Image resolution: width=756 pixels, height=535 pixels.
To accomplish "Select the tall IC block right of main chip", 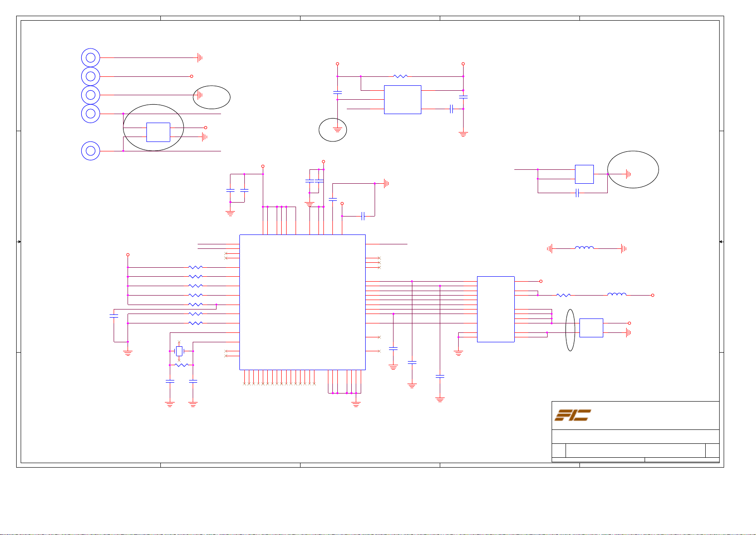I will (x=495, y=309).
